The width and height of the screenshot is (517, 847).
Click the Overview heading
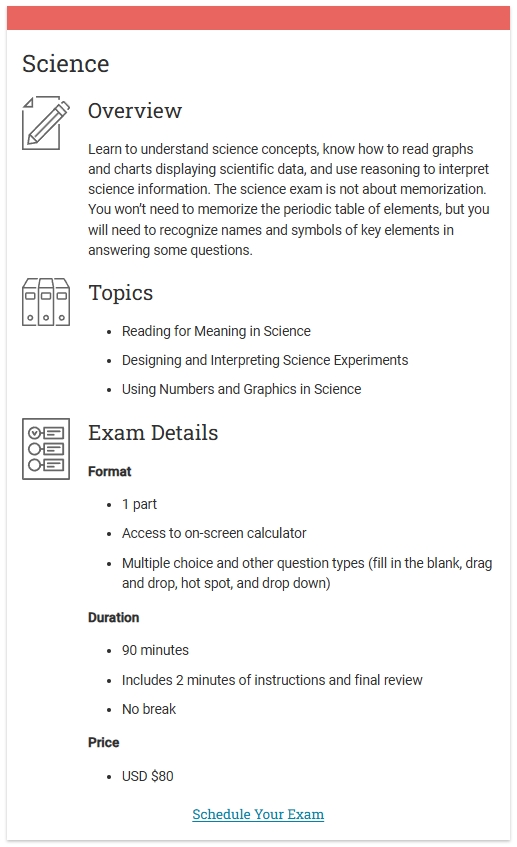coord(135,111)
